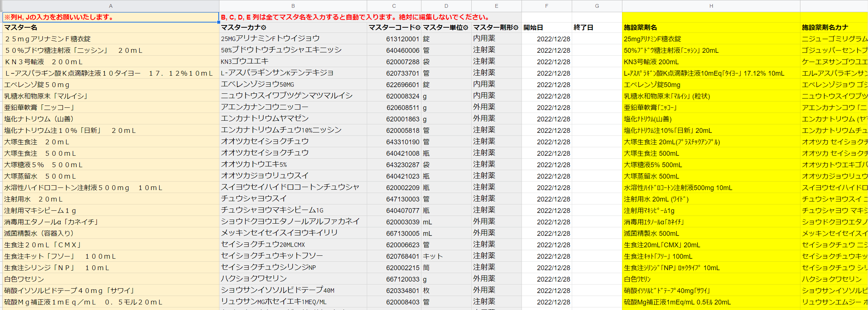Click master code 613120001
Screen dimensions: 868x310
pos(403,39)
